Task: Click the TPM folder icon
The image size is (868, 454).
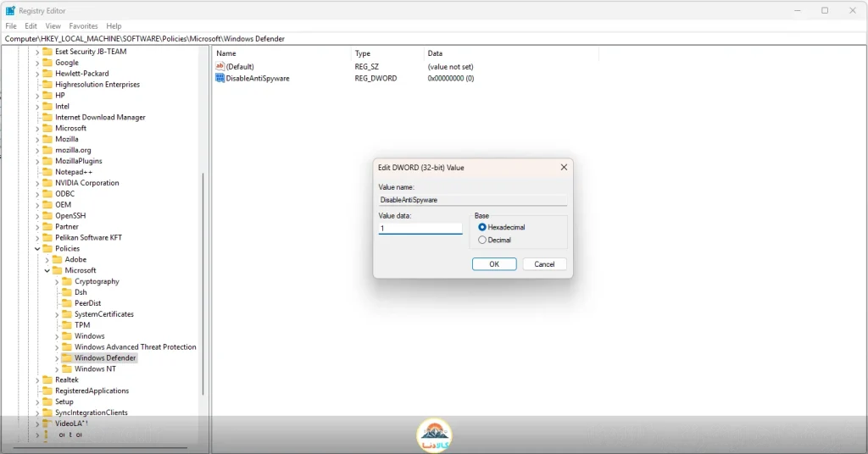Action: tap(67, 325)
